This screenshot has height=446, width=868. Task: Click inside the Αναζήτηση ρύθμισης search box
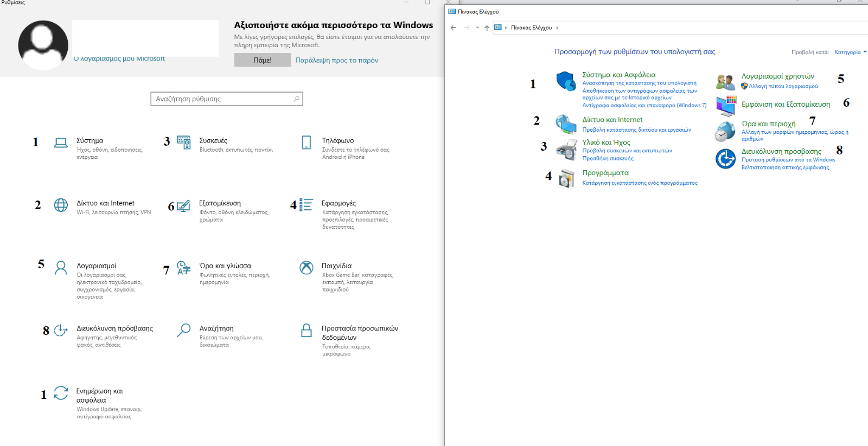coord(227,99)
